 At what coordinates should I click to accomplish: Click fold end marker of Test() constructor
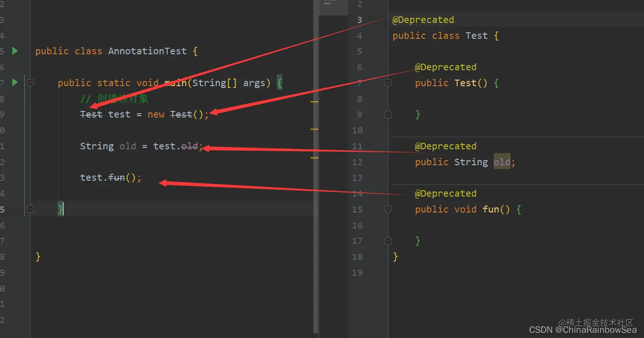[388, 114]
